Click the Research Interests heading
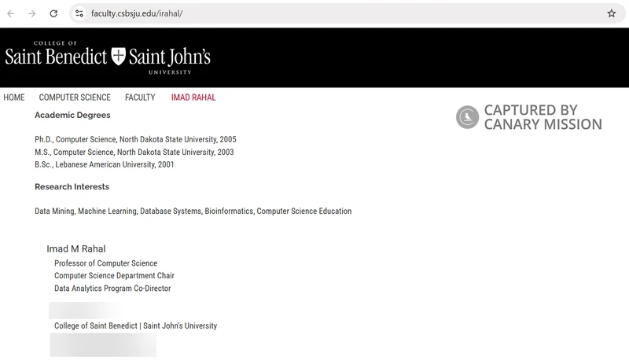Screen dimensions: 629x364 tap(72, 186)
